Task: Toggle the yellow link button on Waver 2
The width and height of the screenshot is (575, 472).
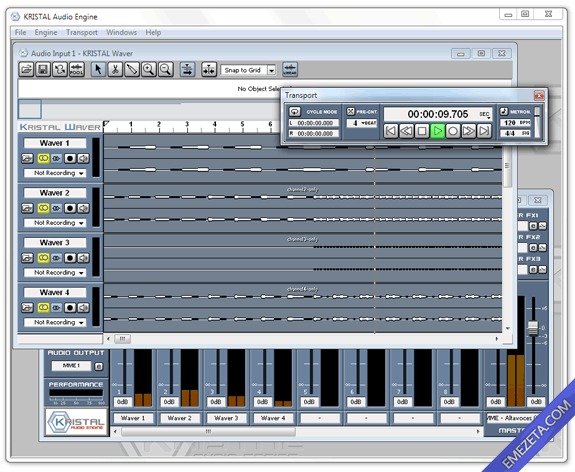Action: point(43,208)
